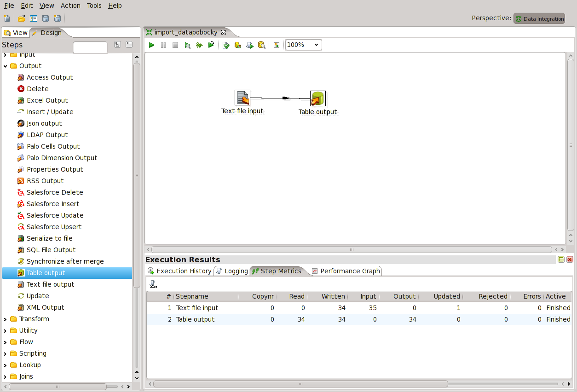Collapse all steps tree categories
The height and width of the screenshot is (392, 577).
[129, 45]
